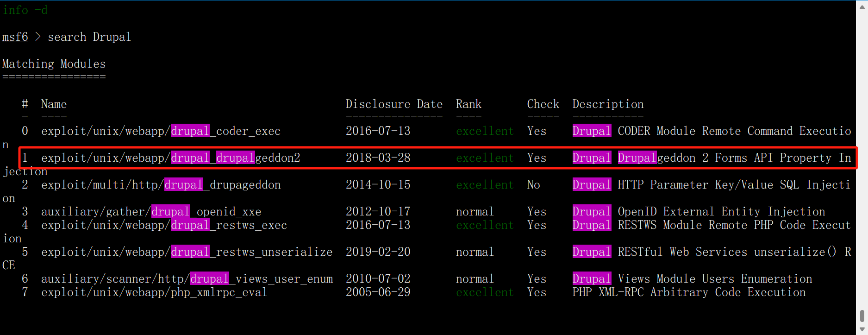Image resolution: width=868 pixels, height=335 pixels.
Task: Click the 'Name' column header
Action: tap(54, 104)
